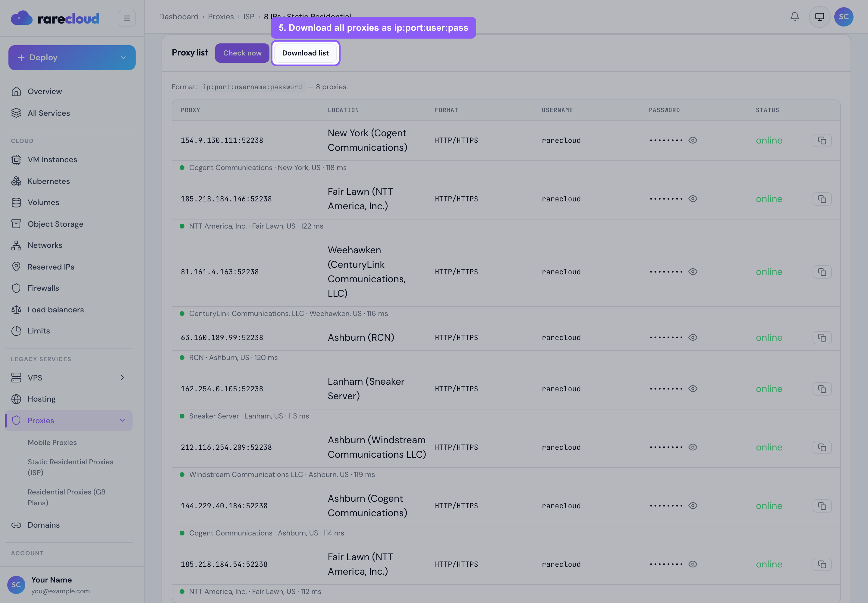Click the Check now button
Screen dimensions: 868x603
[242, 53]
